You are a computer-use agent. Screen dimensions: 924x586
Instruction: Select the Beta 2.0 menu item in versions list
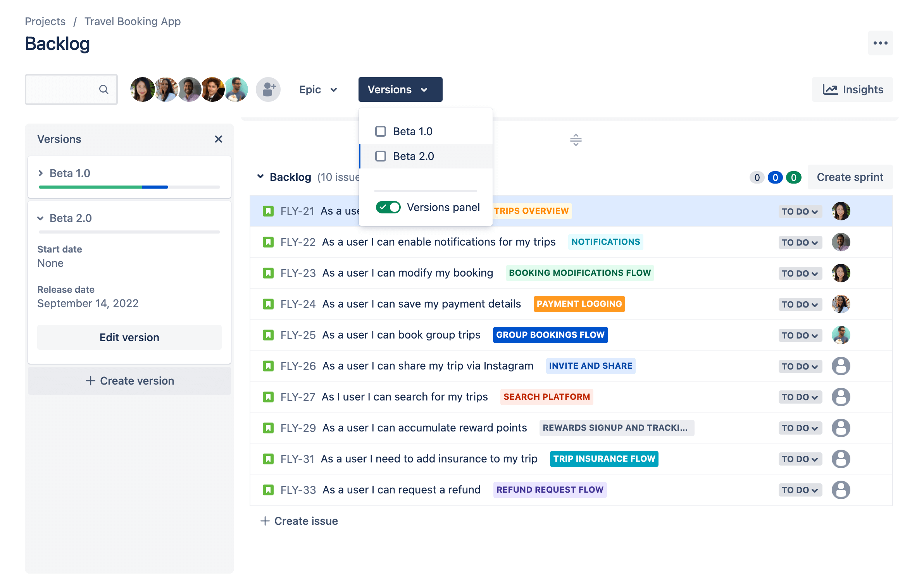[x=413, y=155]
